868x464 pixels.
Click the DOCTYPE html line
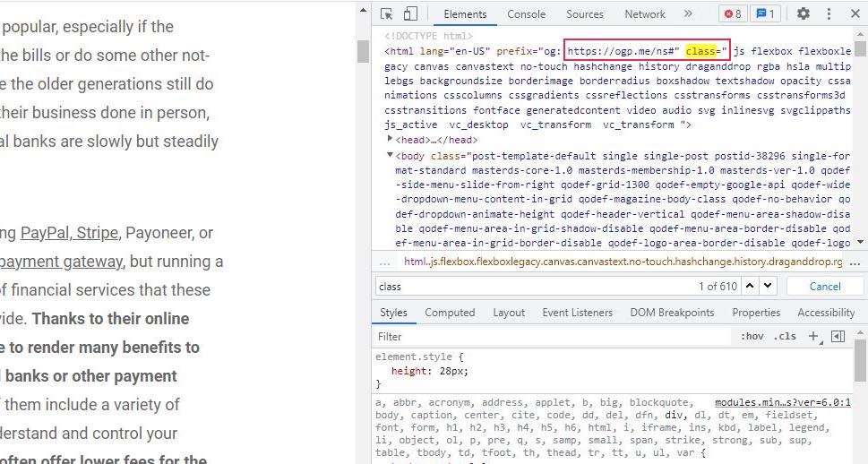pos(429,36)
